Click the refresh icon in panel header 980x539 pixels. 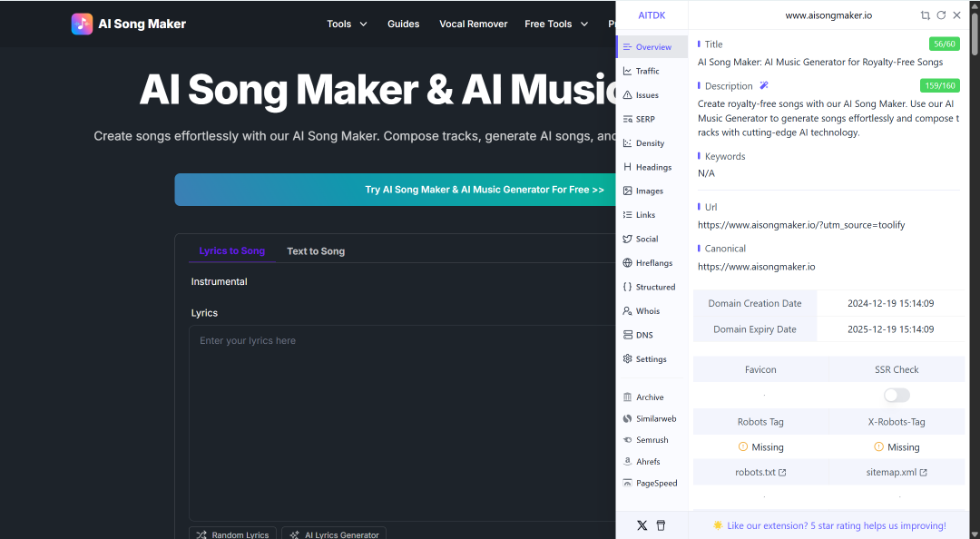(941, 15)
